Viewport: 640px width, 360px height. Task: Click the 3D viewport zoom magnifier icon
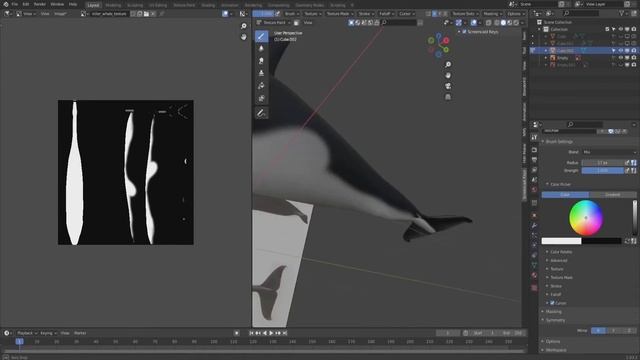(448, 64)
